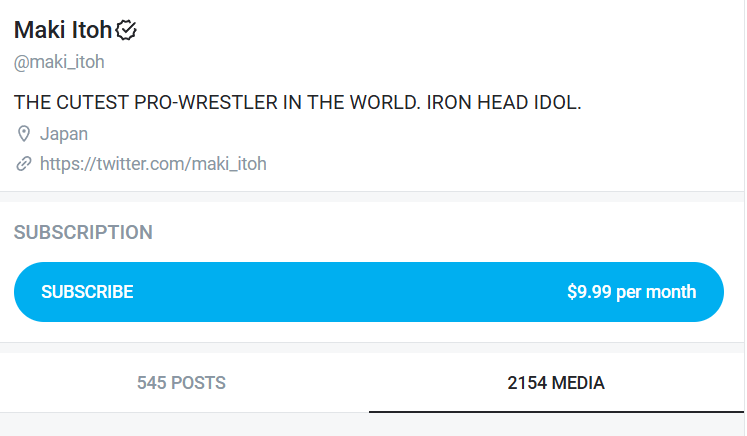Screen dimensions: 747x436
Task: Click the SUBSCRIBE label on the blue button
Action: coord(87,292)
